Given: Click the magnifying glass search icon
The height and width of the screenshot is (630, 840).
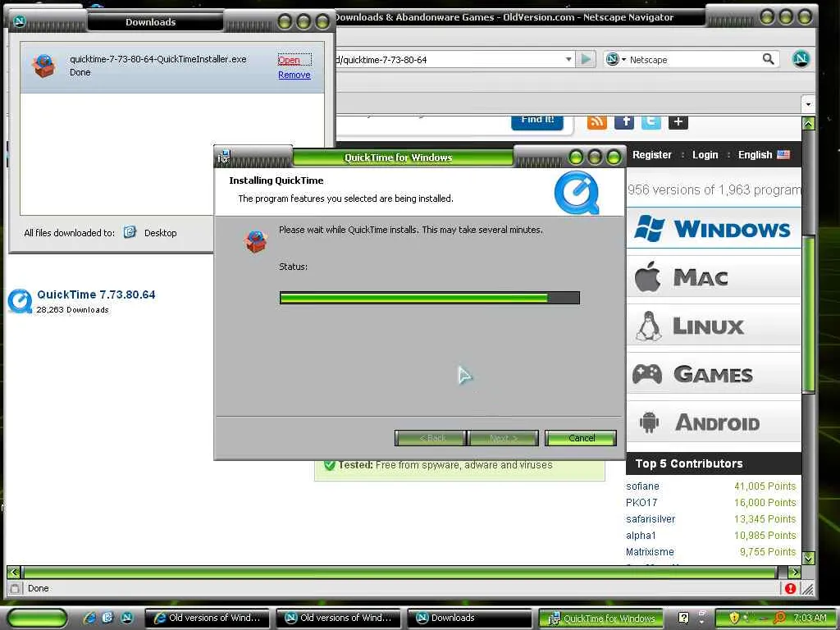Looking at the screenshot, I should pyautogui.click(x=768, y=59).
